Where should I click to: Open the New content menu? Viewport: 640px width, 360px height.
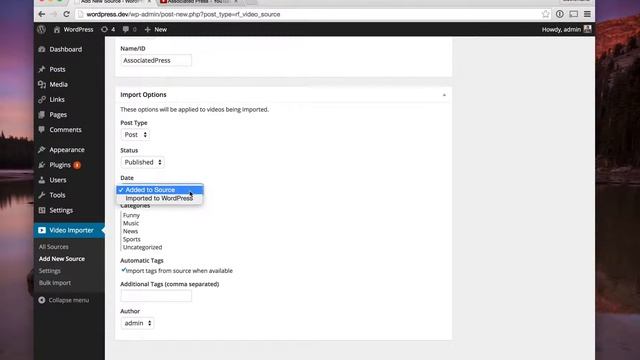pyautogui.click(x=156, y=29)
